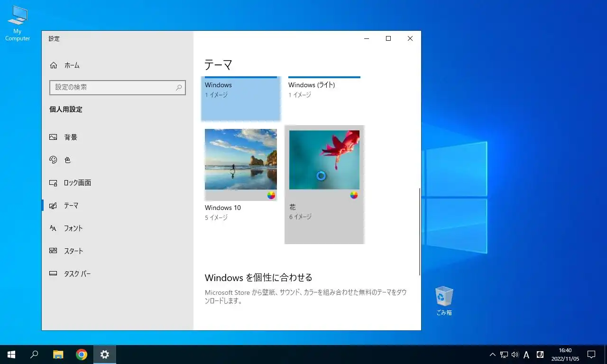The width and height of the screenshot is (607, 364).
Task: Click the color wheel on Windows 10 theme
Action: click(271, 195)
